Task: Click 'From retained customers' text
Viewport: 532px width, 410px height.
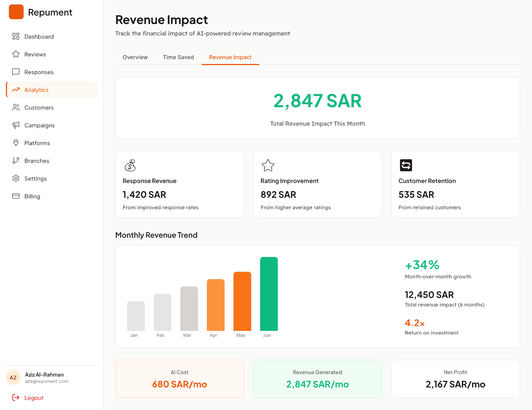Action: [430, 207]
